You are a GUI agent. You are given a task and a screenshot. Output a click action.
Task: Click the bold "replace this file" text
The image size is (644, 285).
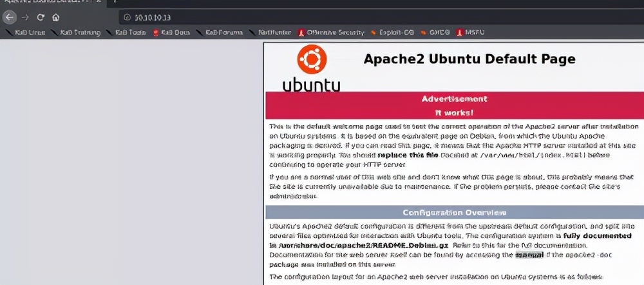[x=408, y=155]
